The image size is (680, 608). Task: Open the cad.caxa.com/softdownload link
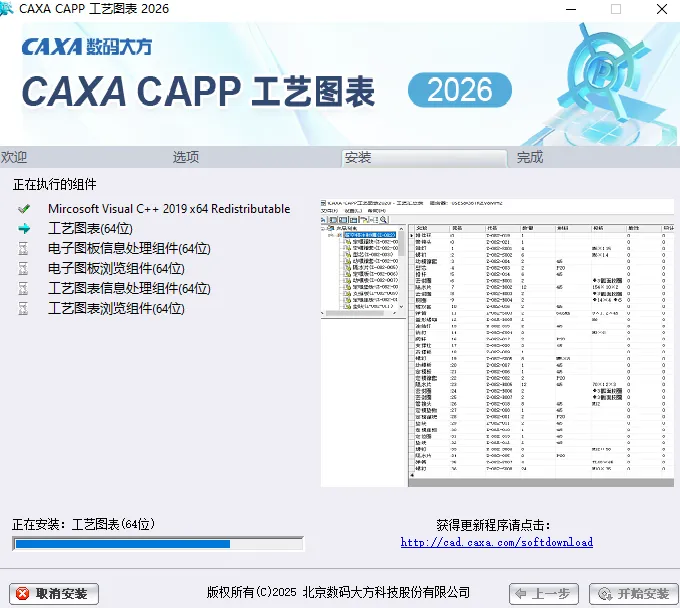pos(497,542)
